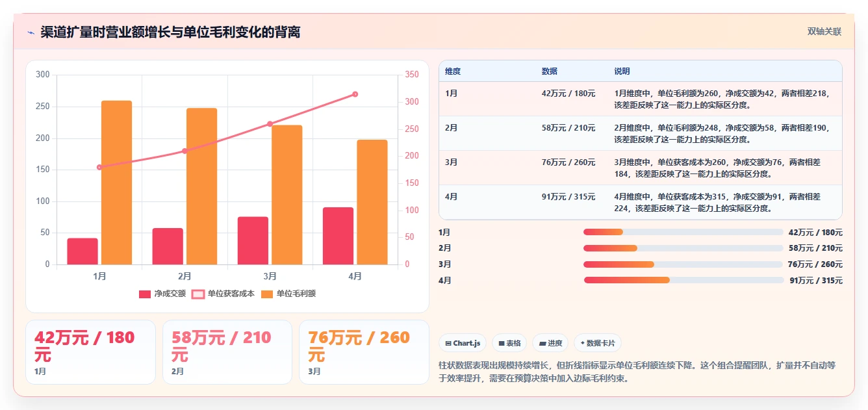Open the 76万元 / 260元 data card

(364, 352)
